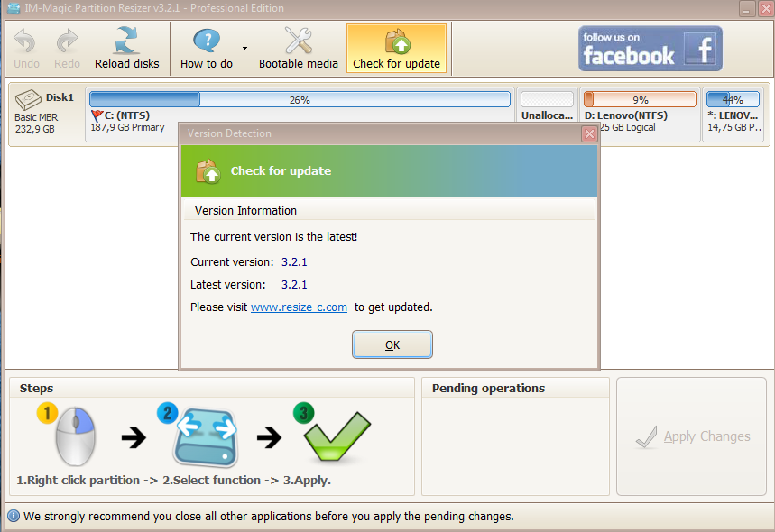Click the Redo toolbar icon
The height and width of the screenshot is (532, 775).
click(67, 49)
